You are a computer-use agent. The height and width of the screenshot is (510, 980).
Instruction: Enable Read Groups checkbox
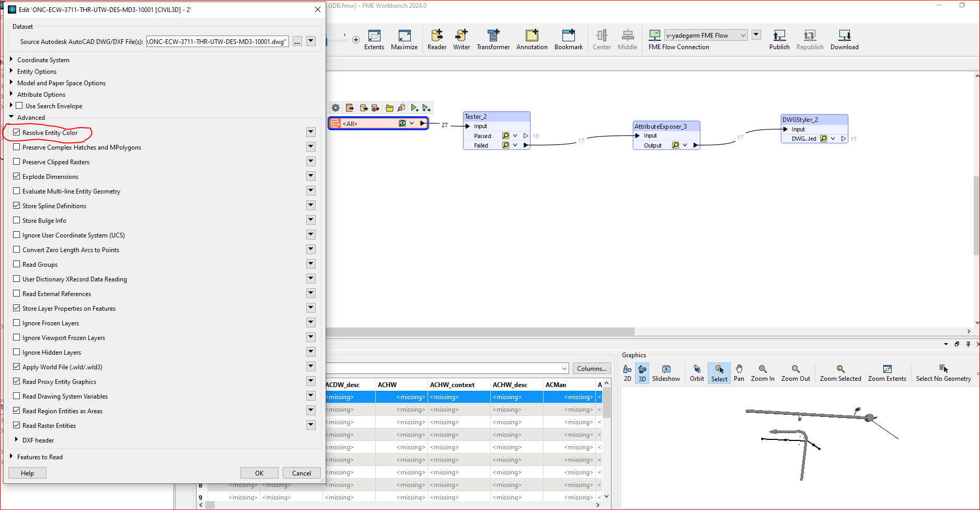coord(17,264)
